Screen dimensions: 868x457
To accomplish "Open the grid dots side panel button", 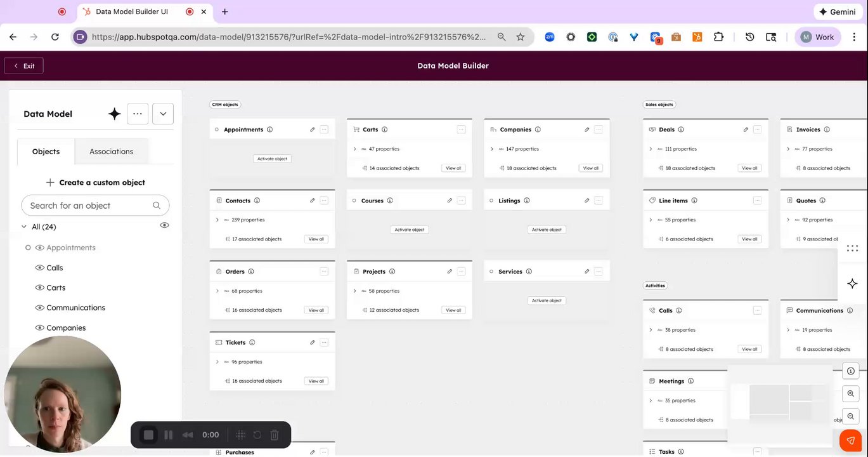I will pos(853,249).
